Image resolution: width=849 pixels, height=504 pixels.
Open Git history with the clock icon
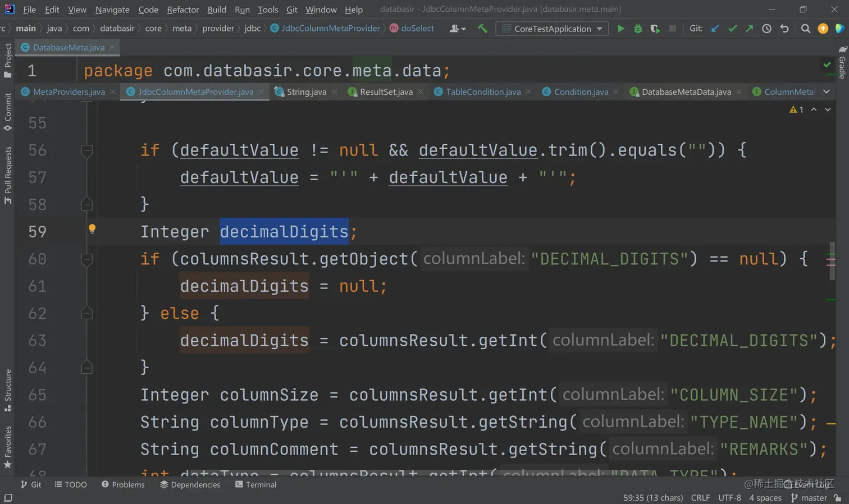tap(766, 28)
